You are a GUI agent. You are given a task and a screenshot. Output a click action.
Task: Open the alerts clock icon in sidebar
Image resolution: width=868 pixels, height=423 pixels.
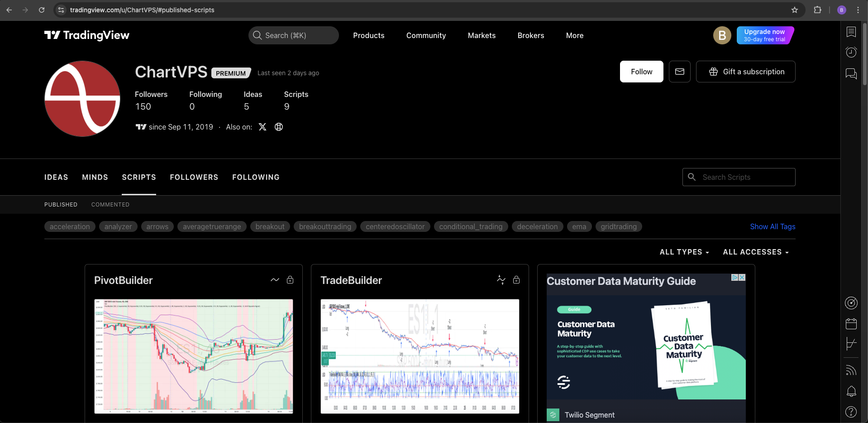click(x=851, y=53)
